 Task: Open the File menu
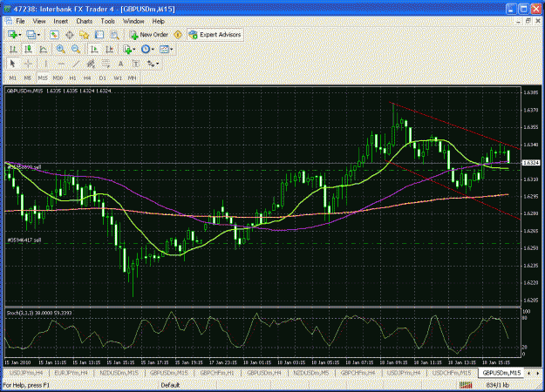[21, 21]
